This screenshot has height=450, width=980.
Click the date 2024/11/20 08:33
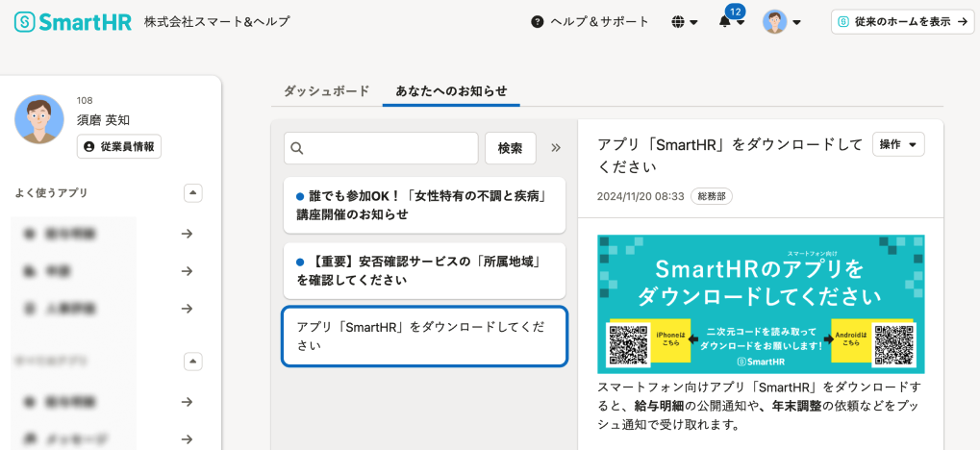coord(641,195)
